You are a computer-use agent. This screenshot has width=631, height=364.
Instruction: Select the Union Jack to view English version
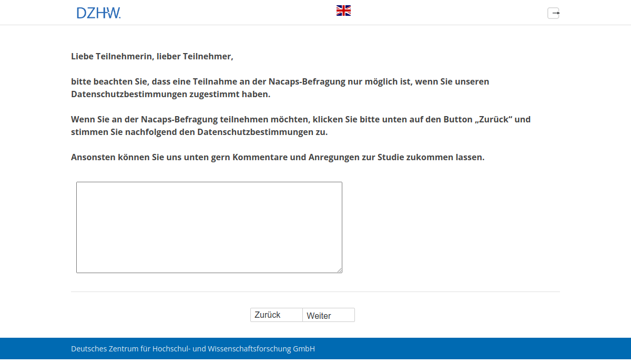point(343,10)
